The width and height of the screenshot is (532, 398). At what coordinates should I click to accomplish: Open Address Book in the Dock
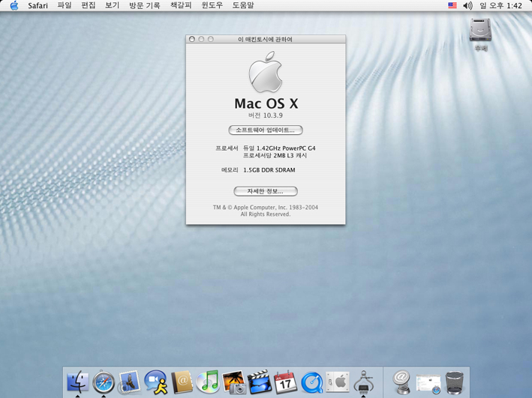point(182,382)
